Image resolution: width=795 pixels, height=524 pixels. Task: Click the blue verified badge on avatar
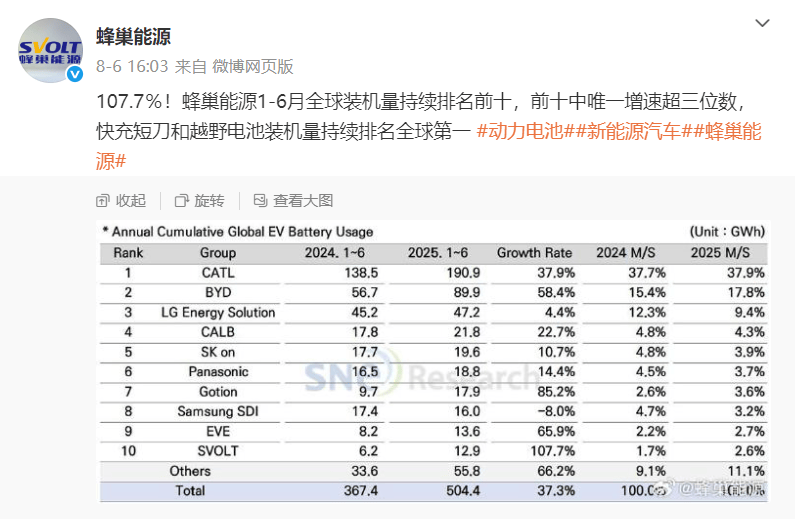click(x=74, y=74)
